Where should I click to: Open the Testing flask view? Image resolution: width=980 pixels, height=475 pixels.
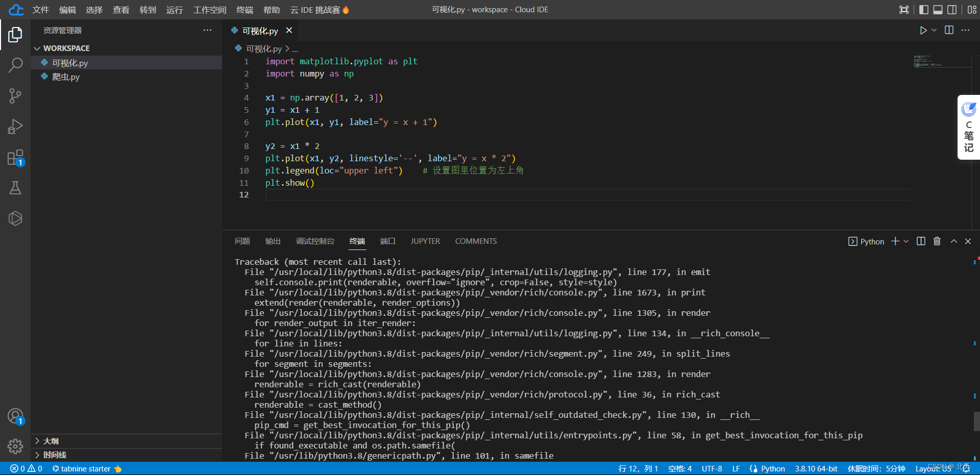(15, 188)
